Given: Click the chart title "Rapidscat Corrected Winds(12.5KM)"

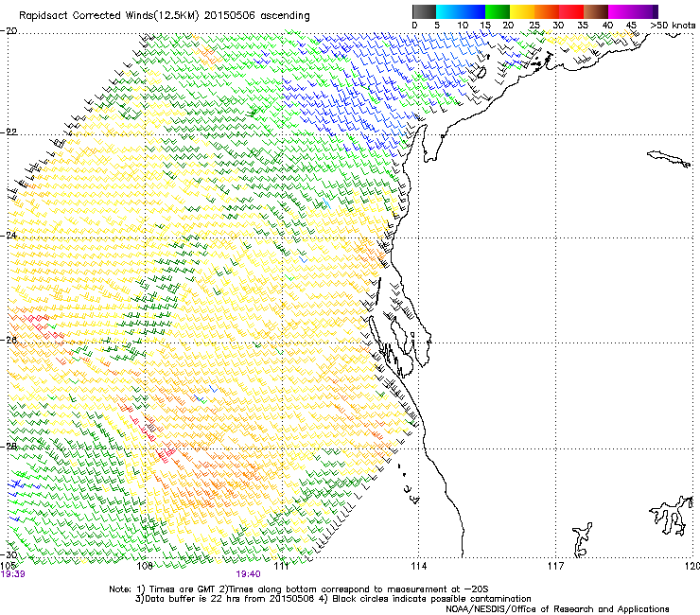Looking at the screenshot, I should pos(110,16).
